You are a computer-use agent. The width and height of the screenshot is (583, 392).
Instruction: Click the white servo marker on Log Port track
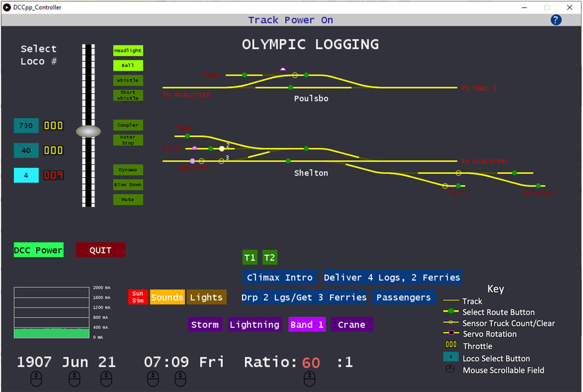pyautogui.click(x=192, y=161)
